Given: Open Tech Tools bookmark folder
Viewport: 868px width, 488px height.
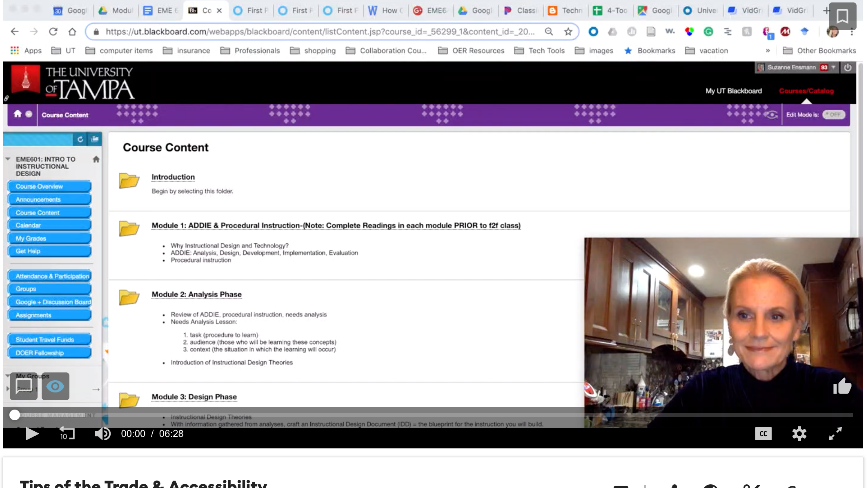Looking at the screenshot, I should click(x=539, y=51).
